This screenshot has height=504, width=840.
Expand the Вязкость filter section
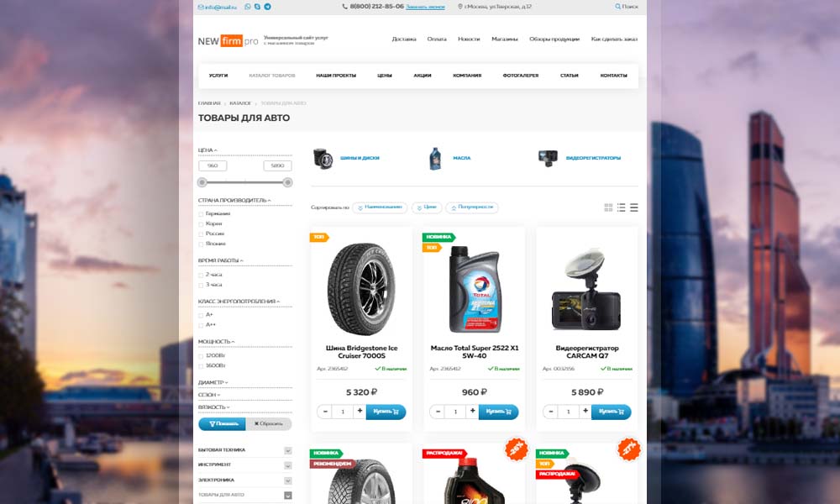[213, 407]
